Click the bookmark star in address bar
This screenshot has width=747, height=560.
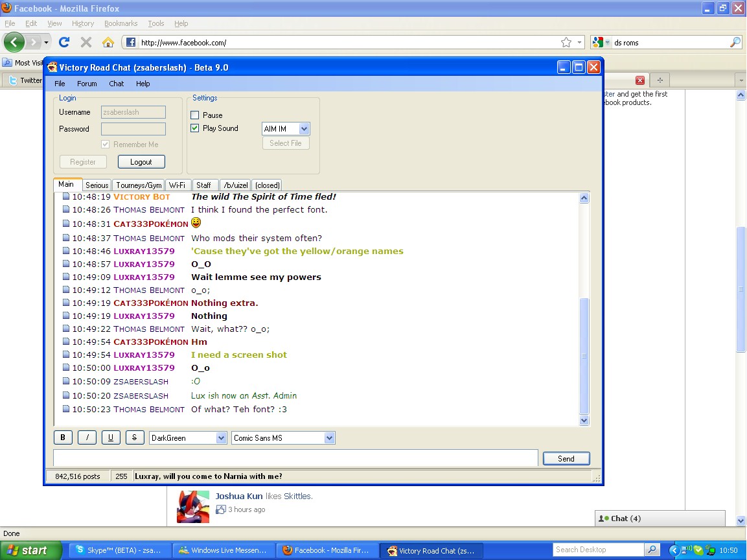[x=566, y=42]
